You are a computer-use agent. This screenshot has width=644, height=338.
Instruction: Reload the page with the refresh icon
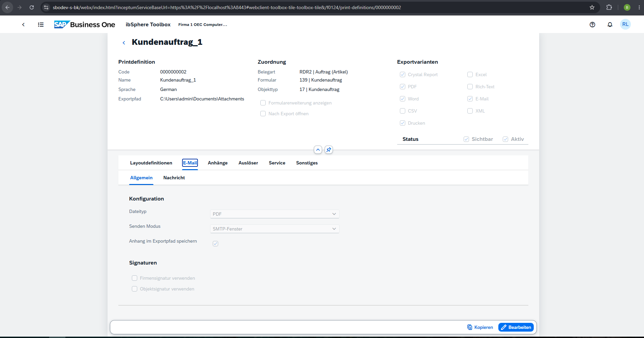click(x=32, y=7)
